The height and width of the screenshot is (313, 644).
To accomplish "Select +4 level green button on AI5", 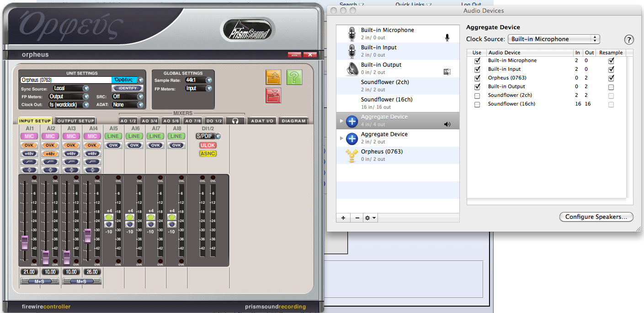I will click(x=109, y=218).
